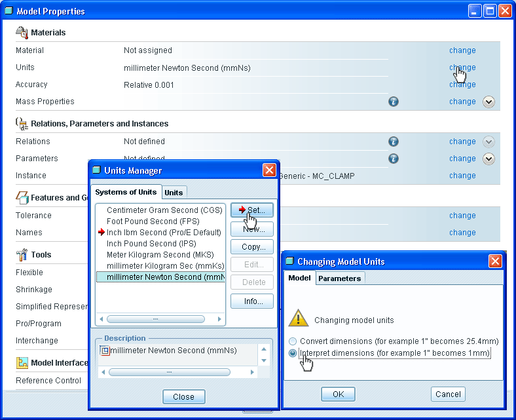Image resolution: width=516 pixels, height=420 pixels.
Task: Click the warning triangle icon
Action: (x=299, y=318)
